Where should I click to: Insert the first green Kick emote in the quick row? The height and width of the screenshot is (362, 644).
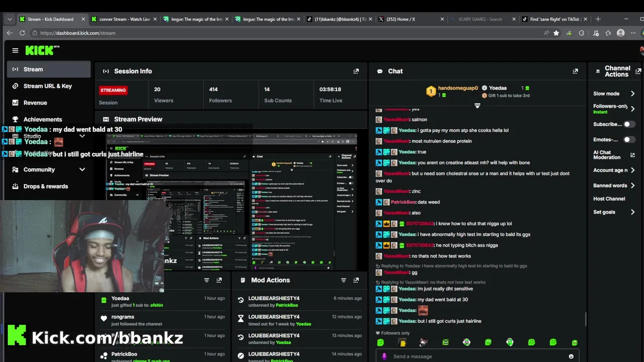(x=380, y=342)
